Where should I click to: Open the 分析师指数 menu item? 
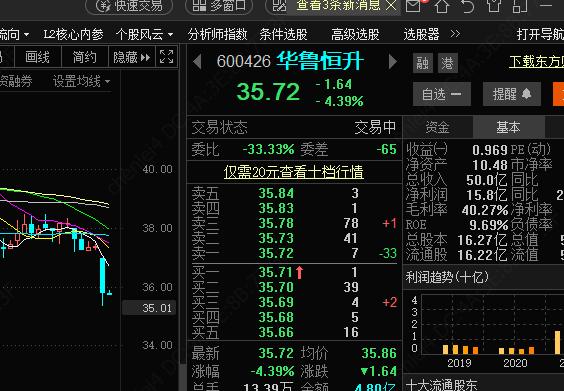coord(217,35)
